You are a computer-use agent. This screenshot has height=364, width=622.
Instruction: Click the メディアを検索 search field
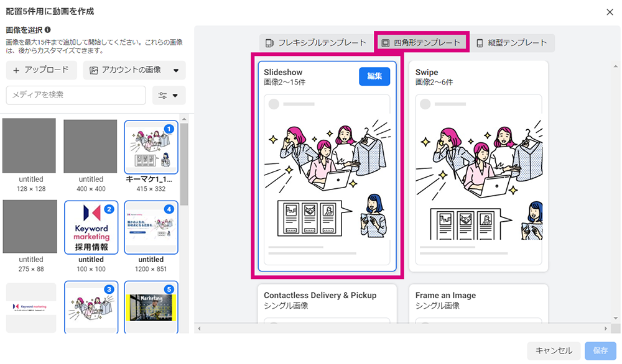click(76, 95)
